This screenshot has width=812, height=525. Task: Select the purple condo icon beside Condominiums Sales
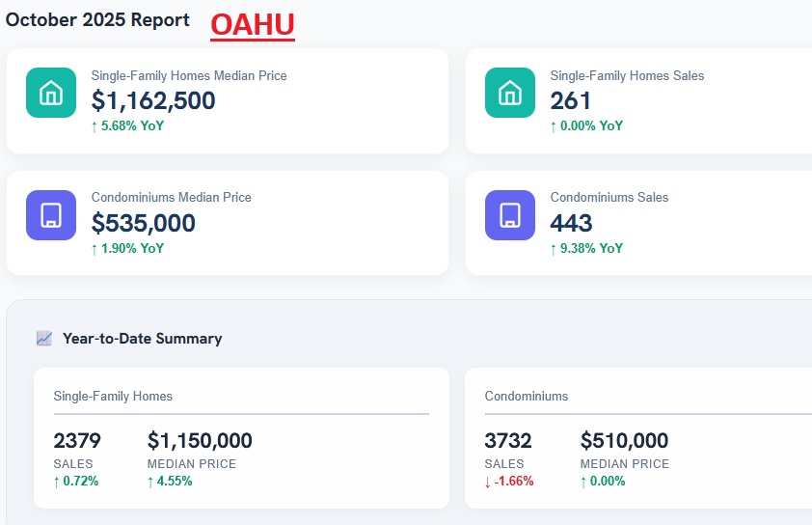(x=509, y=214)
